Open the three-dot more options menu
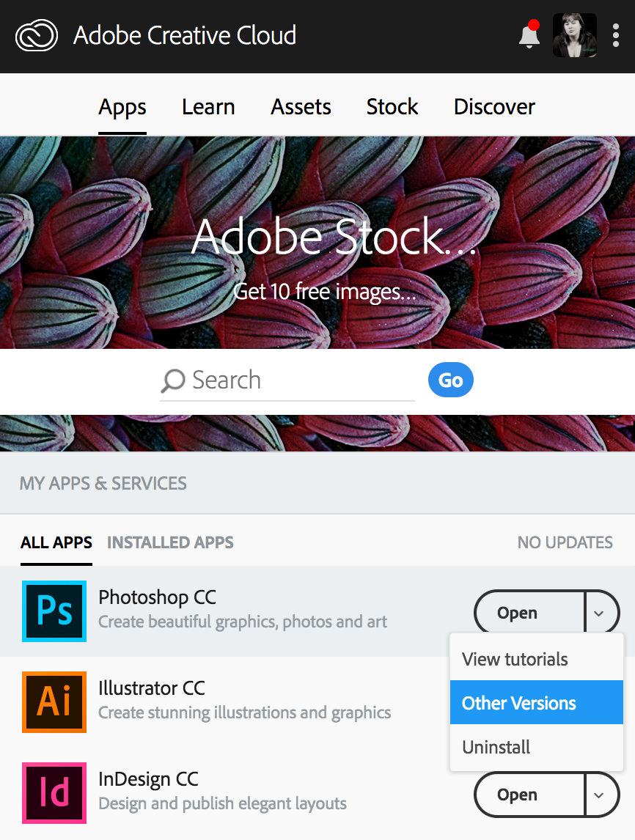 pos(616,35)
